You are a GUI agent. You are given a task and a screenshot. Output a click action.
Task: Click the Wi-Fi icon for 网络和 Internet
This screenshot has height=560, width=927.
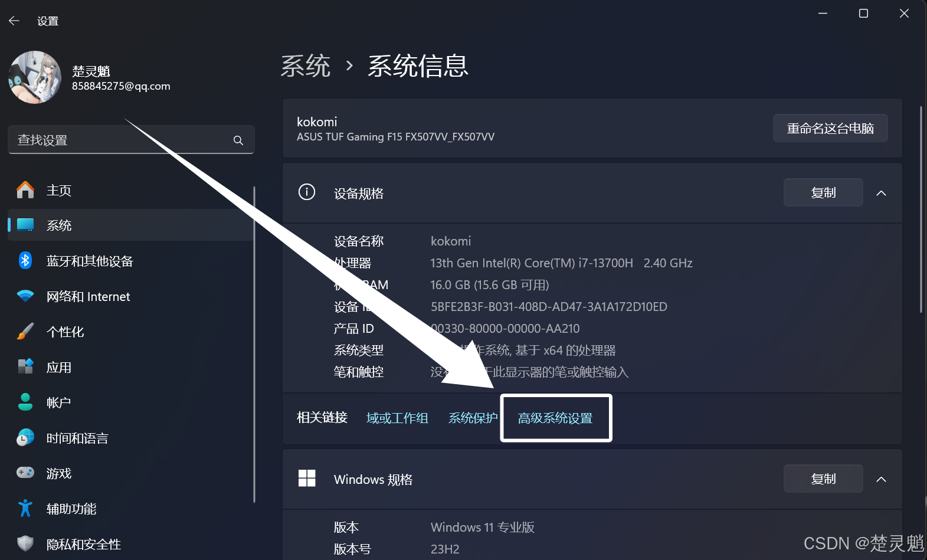pyautogui.click(x=25, y=296)
